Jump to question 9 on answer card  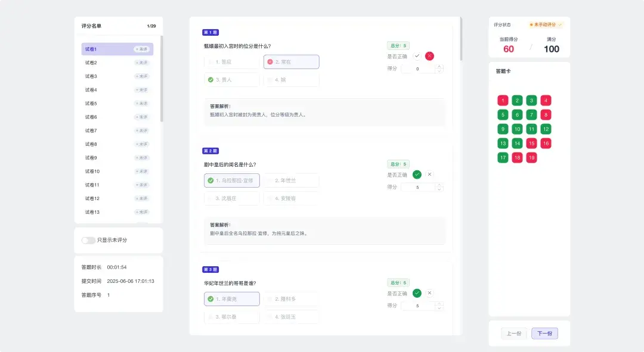(x=503, y=129)
